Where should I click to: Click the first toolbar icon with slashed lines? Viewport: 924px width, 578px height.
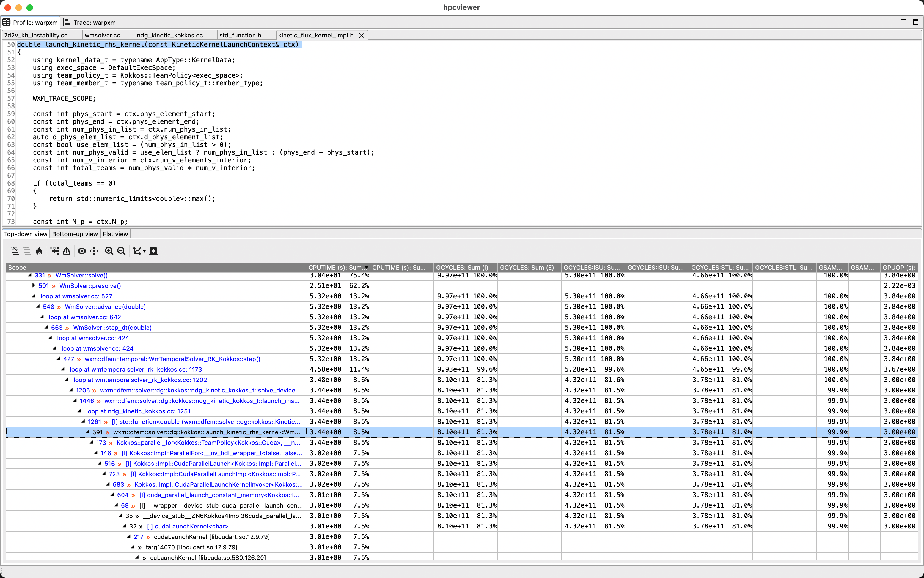pos(15,251)
